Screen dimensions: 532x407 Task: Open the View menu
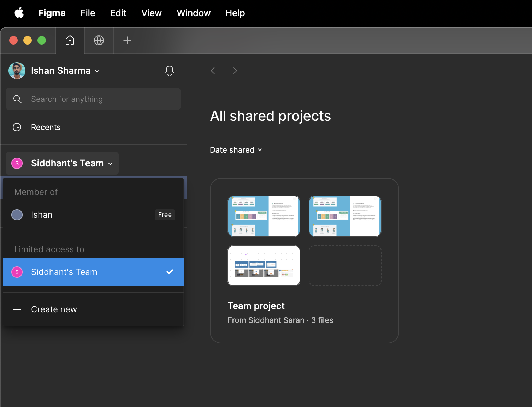point(152,13)
